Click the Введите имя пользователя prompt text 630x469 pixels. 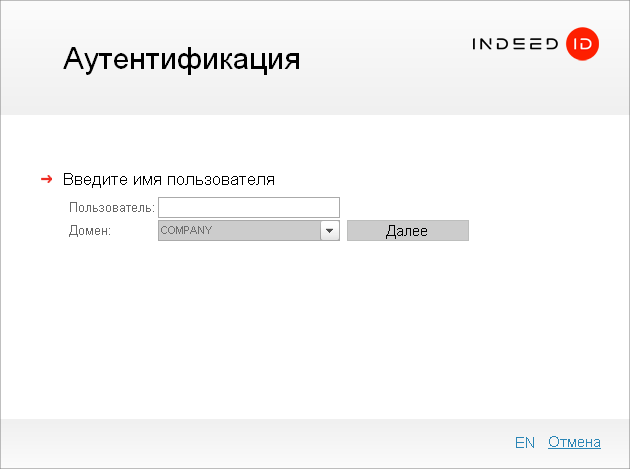click(x=168, y=179)
